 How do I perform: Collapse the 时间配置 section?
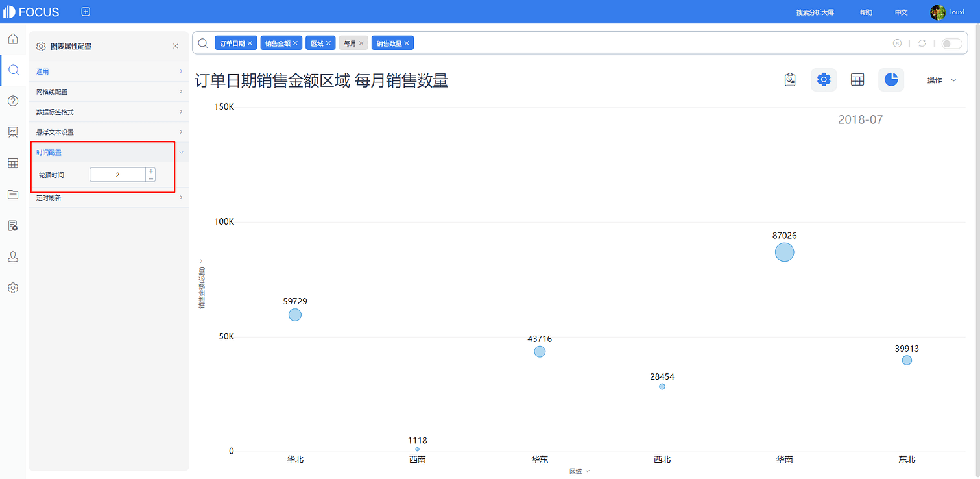[109, 152]
